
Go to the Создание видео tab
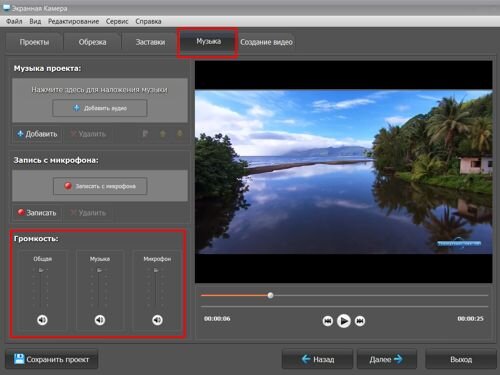266,42
